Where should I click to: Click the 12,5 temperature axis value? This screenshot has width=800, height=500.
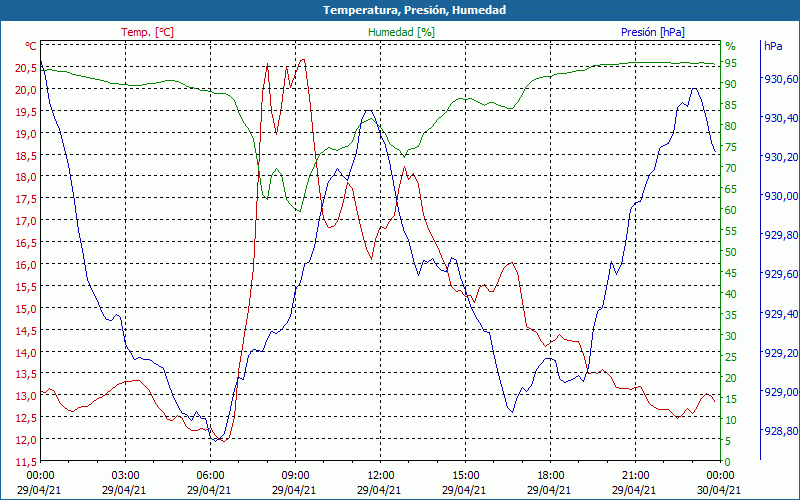26,418
